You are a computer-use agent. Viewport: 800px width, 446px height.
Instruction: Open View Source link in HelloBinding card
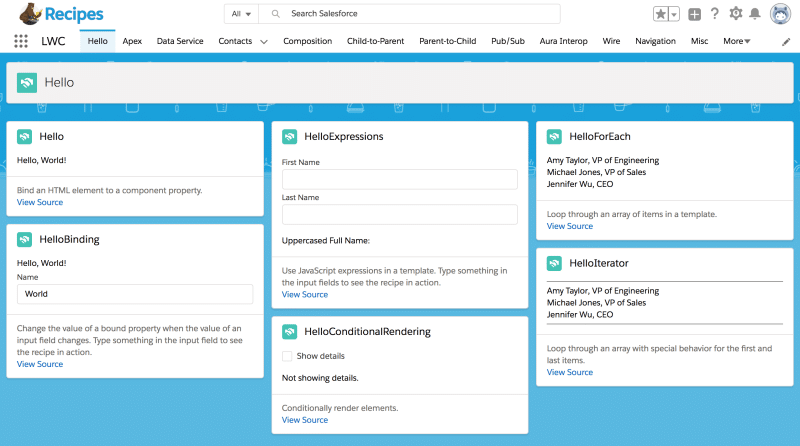click(x=40, y=364)
